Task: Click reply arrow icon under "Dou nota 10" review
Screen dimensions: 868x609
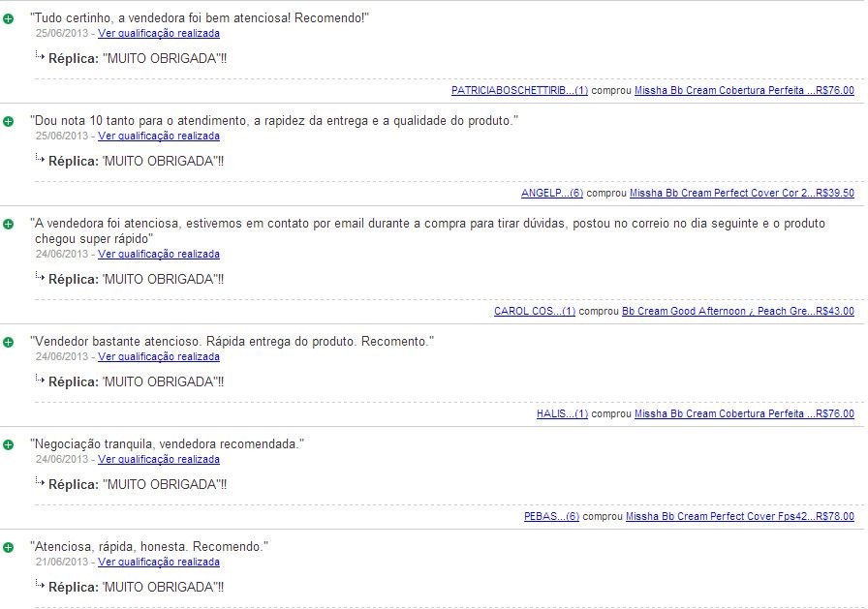Action: (x=40, y=158)
